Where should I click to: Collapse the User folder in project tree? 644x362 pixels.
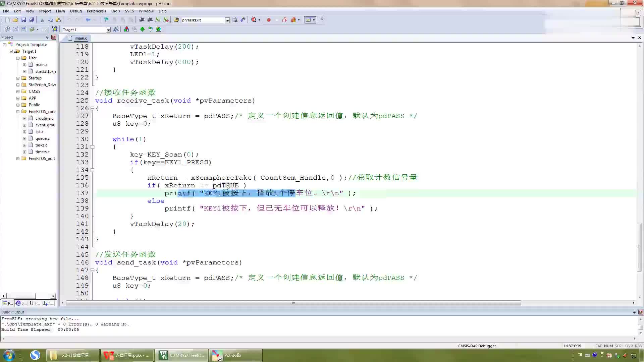[18, 58]
